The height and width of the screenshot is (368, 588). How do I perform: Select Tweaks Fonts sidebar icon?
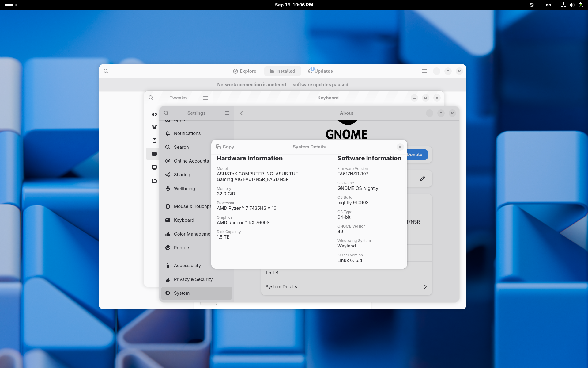coord(154,114)
